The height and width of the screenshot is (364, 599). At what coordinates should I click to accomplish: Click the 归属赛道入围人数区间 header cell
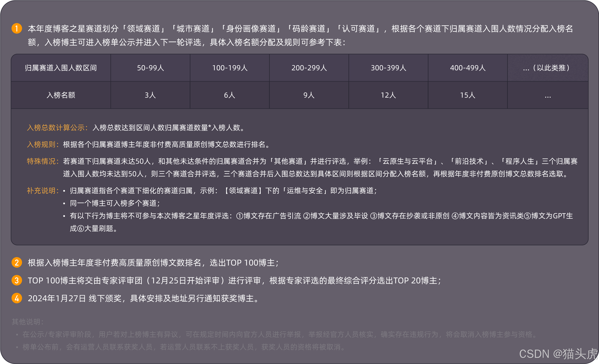pyautogui.click(x=61, y=68)
